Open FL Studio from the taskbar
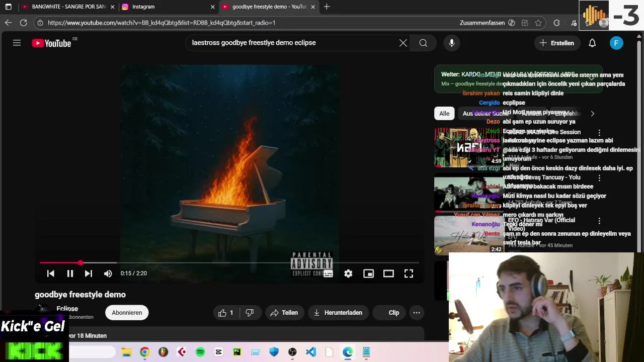The width and height of the screenshot is (644, 362). (x=163, y=352)
